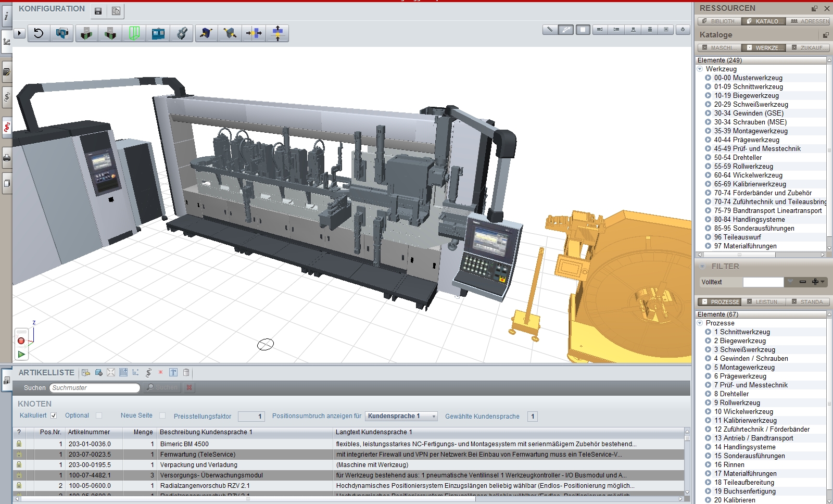Click the Suchmuster search field
The image size is (833, 504).
click(x=95, y=388)
